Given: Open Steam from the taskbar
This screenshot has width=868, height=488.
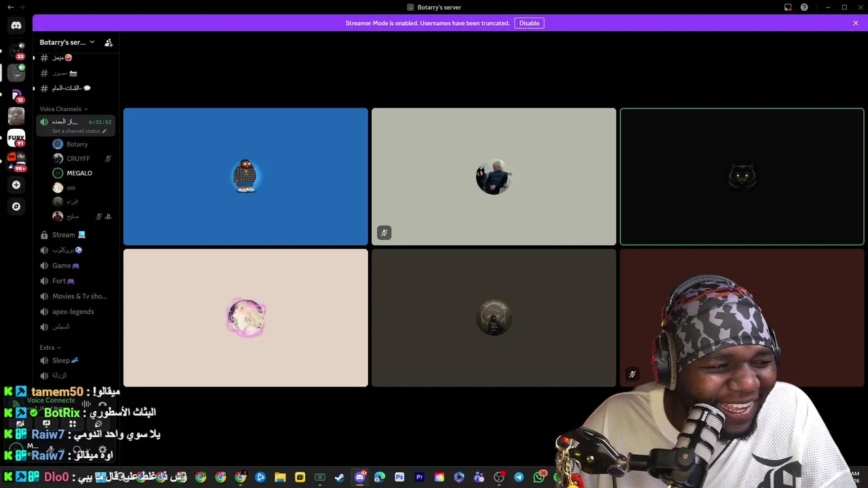Looking at the screenshot, I should 340,478.
